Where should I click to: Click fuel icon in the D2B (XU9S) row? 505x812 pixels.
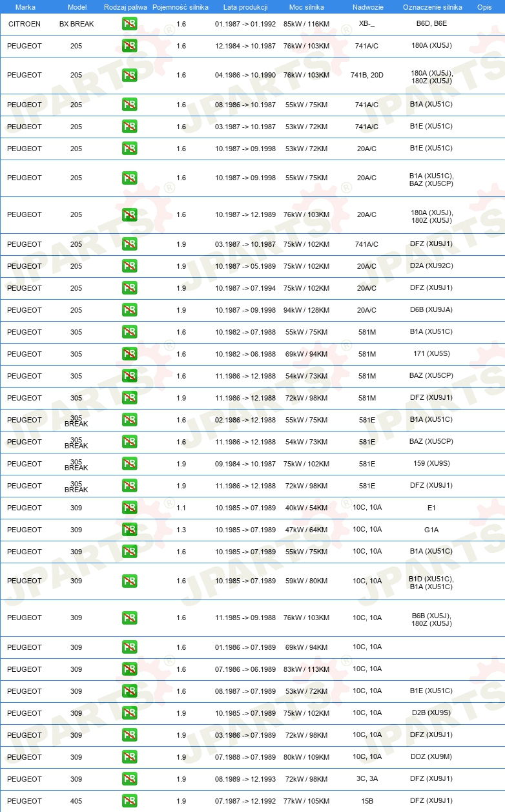click(129, 713)
